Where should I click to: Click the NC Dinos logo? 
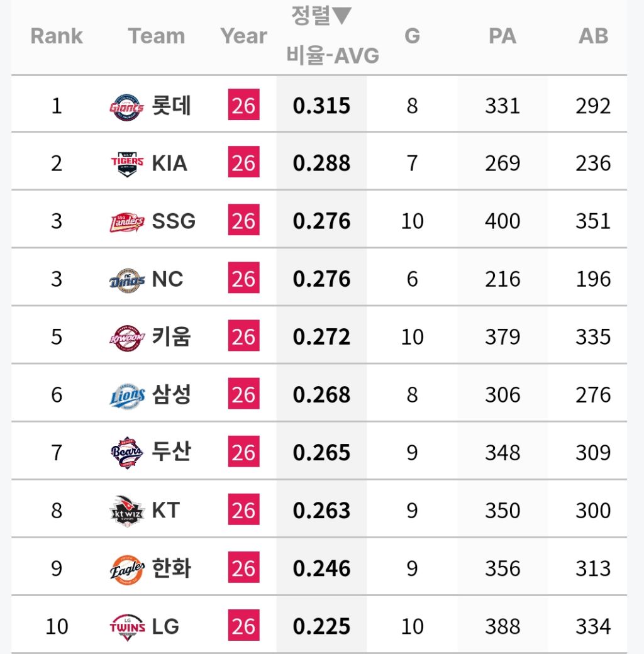point(127,280)
